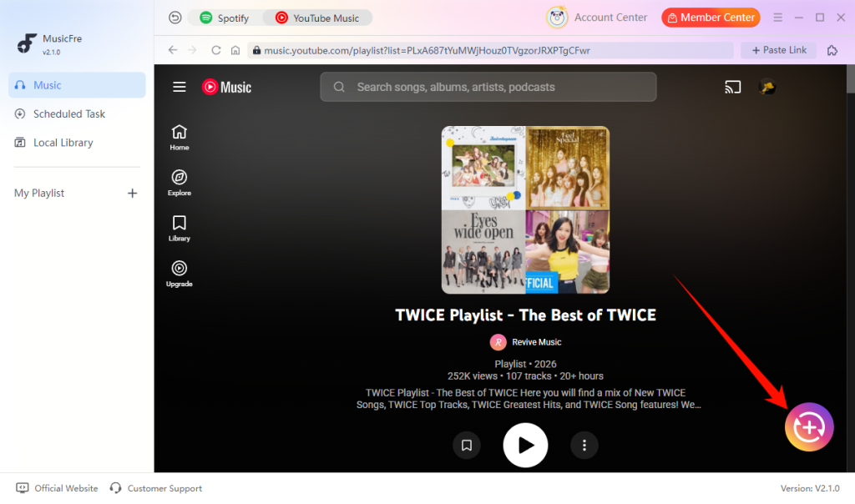The width and height of the screenshot is (855, 504).
Task: Open the MusicFre hamburger menu at top
Action: pos(777,18)
